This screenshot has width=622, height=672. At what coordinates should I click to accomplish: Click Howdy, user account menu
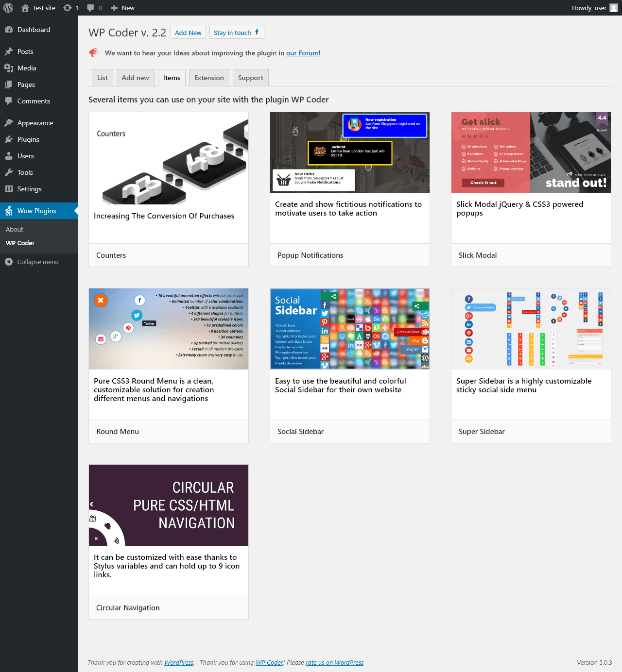(595, 8)
